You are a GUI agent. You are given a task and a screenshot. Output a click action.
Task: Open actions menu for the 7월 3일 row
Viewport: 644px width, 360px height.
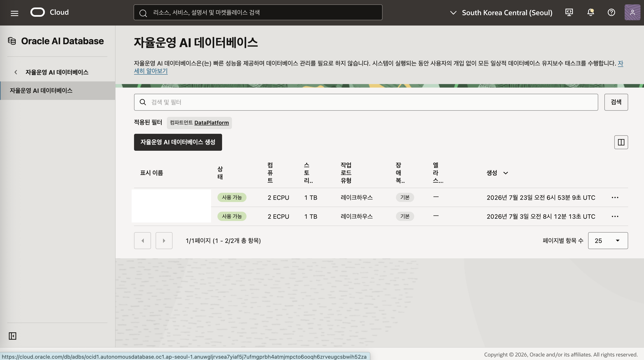tap(615, 217)
